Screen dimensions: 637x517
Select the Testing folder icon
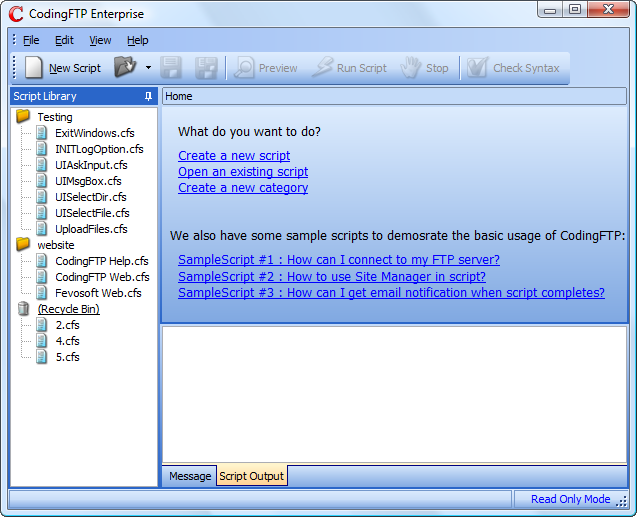[x=23, y=116]
